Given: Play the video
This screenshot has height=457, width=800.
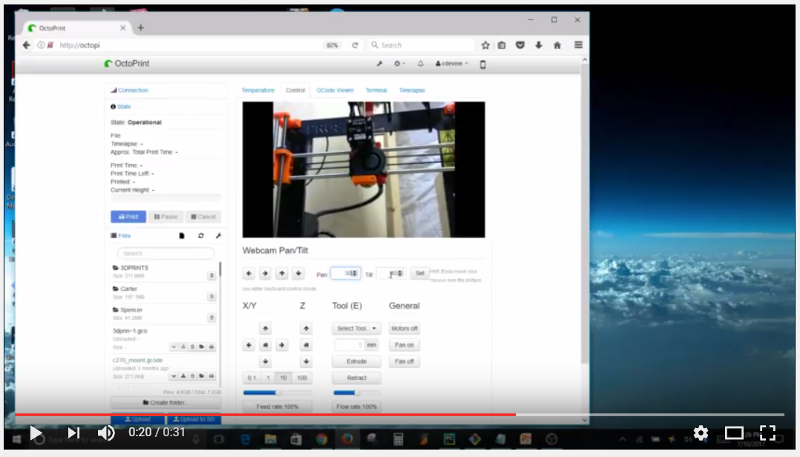Looking at the screenshot, I should point(36,433).
